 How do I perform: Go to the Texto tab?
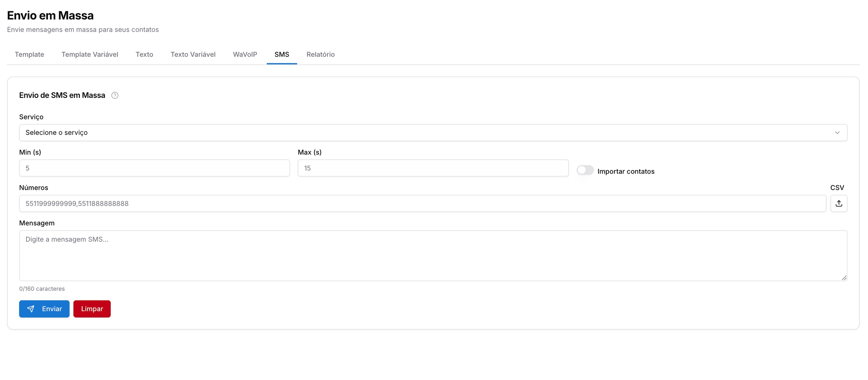(144, 55)
